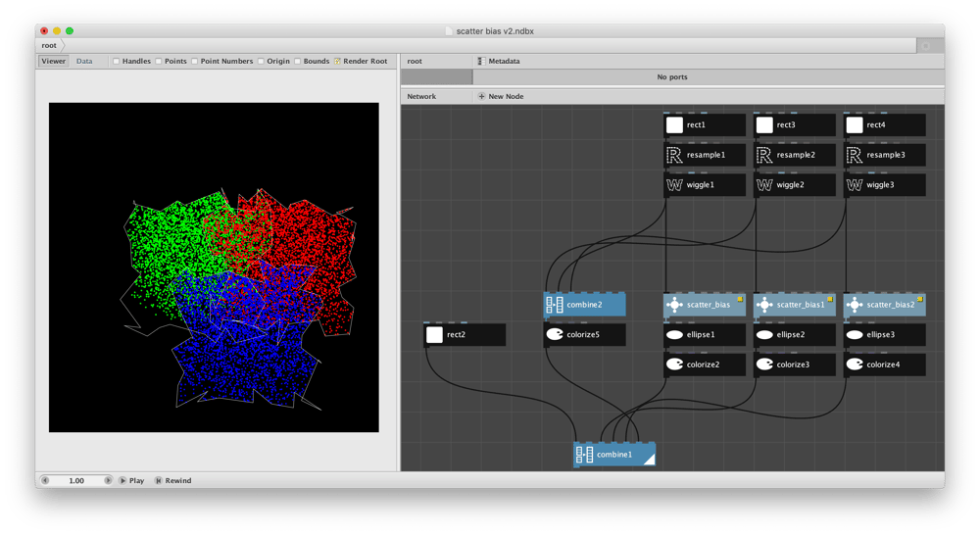Viewport: 980px width, 535px height.
Task: Select the wiggle3 node icon
Action: [855, 185]
